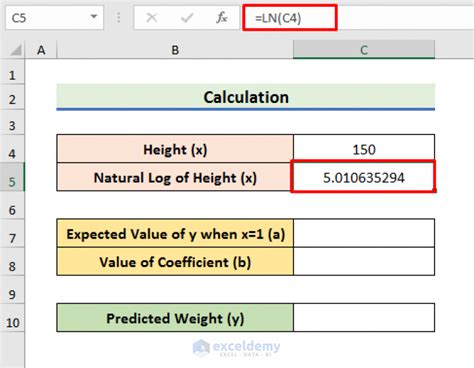474x368 pixels.
Task: Select column B header
Action: (175, 50)
